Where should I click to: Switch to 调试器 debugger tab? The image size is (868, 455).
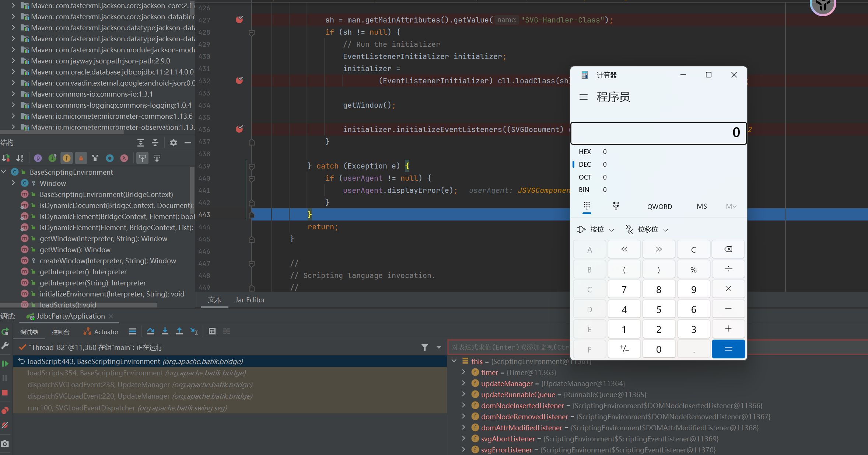click(x=29, y=332)
